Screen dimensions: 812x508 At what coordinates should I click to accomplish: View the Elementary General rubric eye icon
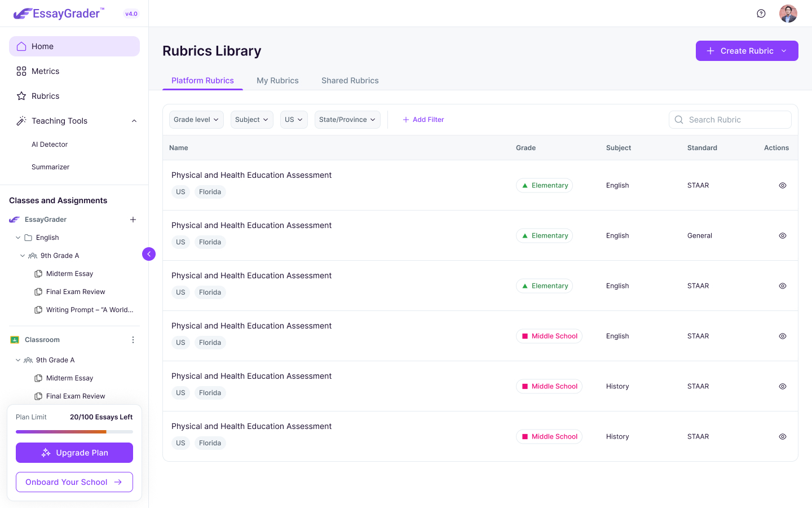[x=783, y=235]
